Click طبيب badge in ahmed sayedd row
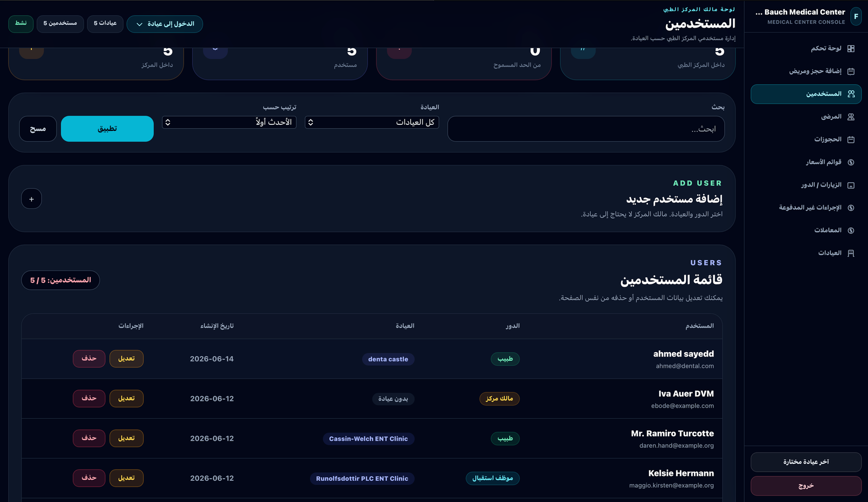The image size is (868, 502). coord(505,359)
